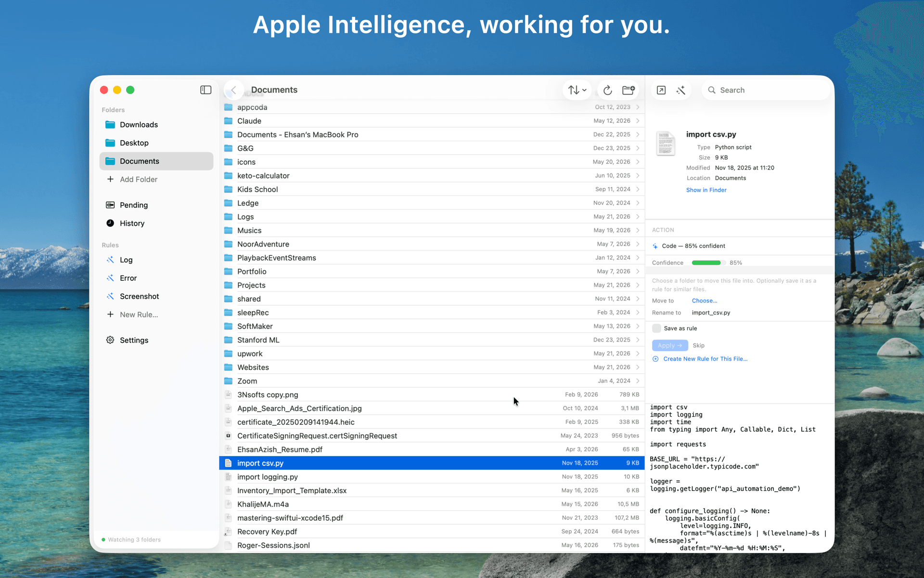Image resolution: width=924 pixels, height=578 pixels.
Task: Open Settings from the sidebar
Action: [156, 340]
